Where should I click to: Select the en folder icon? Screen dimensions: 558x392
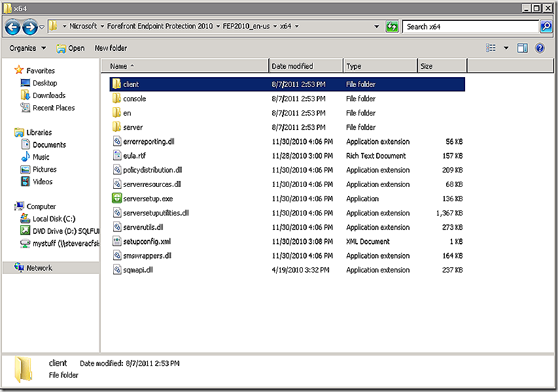click(x=116, y=112)
